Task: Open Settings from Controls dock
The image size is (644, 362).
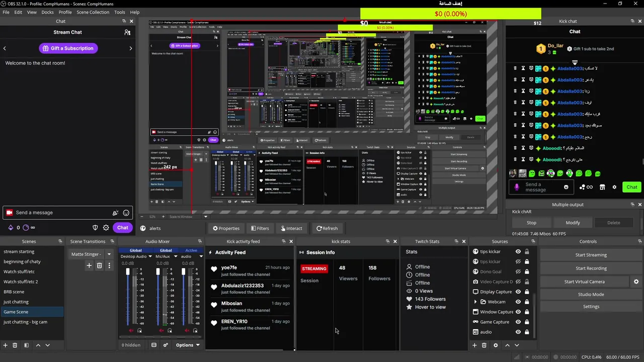Action: pos(591,306)
